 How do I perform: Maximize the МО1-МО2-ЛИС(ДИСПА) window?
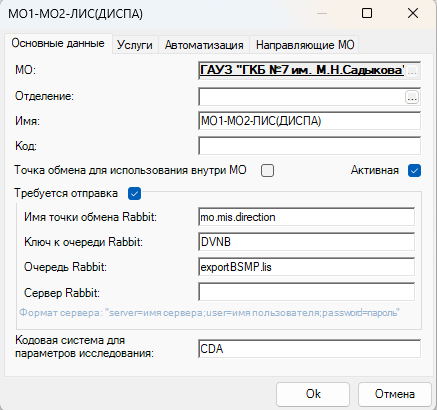tap(367, 13)
